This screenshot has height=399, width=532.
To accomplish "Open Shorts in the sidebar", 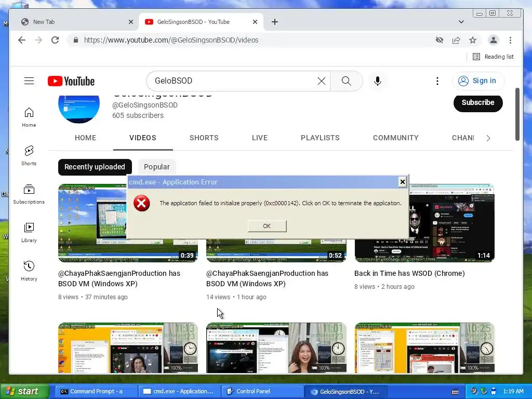I will coord(29,156).
